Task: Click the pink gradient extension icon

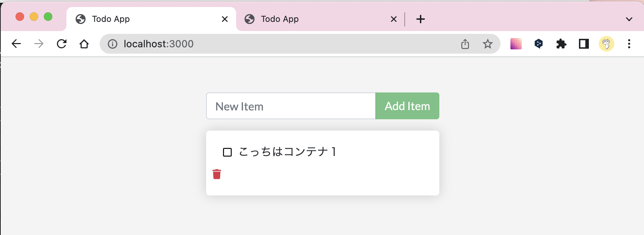Action: tap(516, 44)
